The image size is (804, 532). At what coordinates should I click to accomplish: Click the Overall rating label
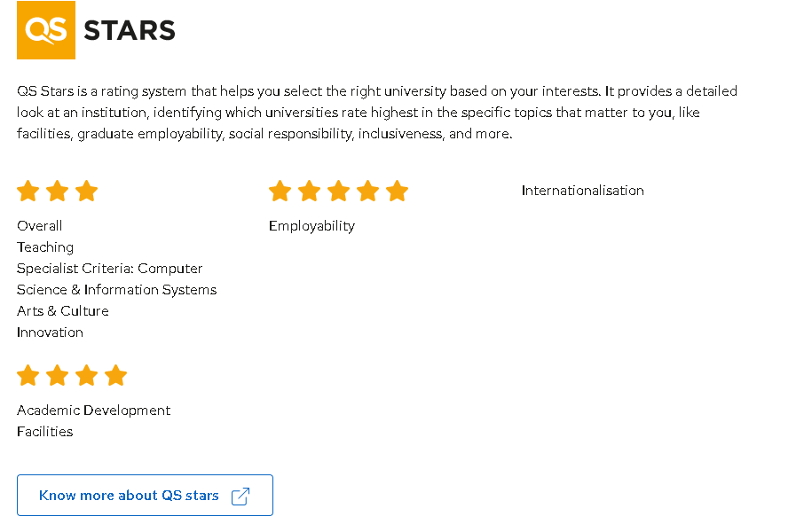(40, 226)
